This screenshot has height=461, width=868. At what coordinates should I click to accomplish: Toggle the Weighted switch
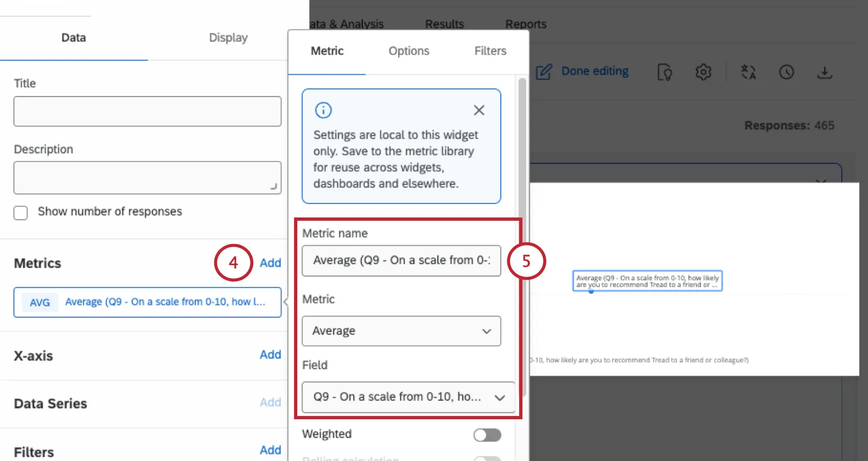(487, 435)
